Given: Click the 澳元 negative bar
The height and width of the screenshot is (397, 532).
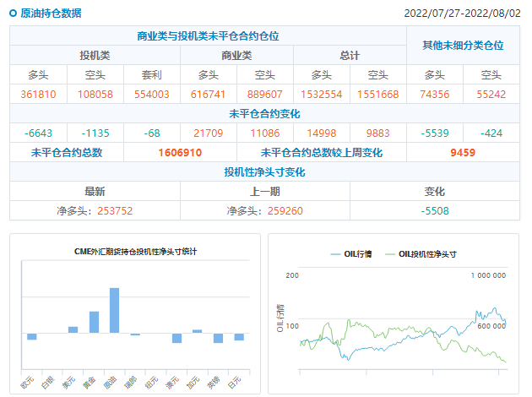Looking at the screenshot, I should pyautogui.click(x=176, y=338).
